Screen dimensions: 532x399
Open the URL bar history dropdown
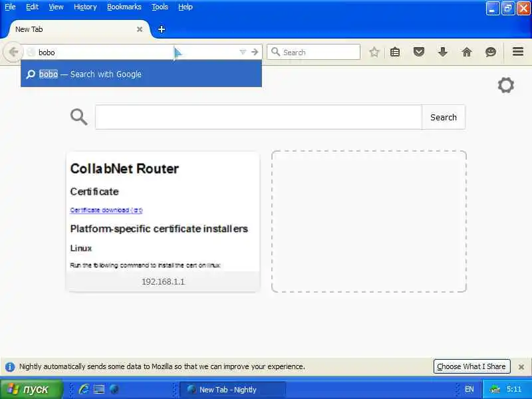243,52
